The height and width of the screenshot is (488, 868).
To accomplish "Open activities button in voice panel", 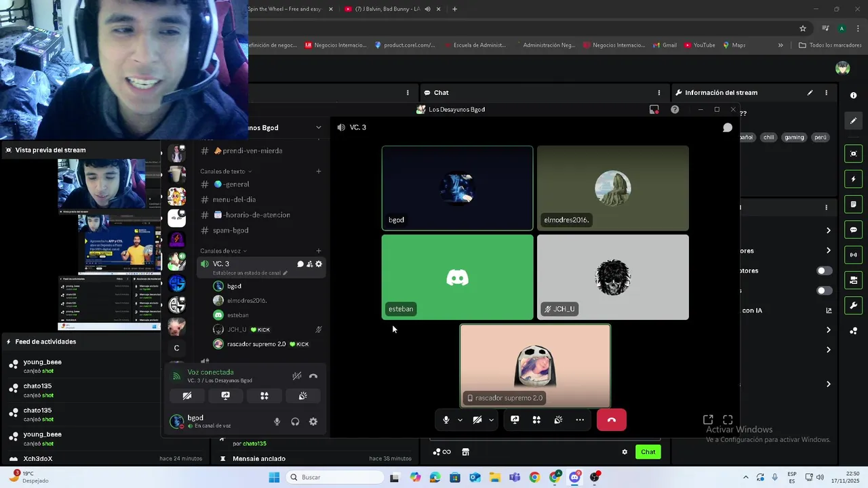I will (x=264, y=396).
